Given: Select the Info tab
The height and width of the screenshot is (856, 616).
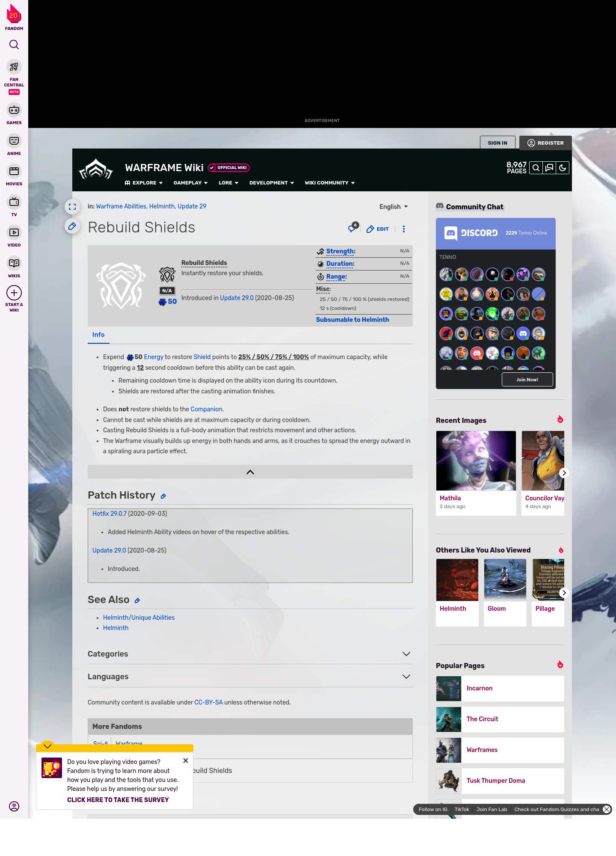Looking at the screenshot, I should click(98, 335).
